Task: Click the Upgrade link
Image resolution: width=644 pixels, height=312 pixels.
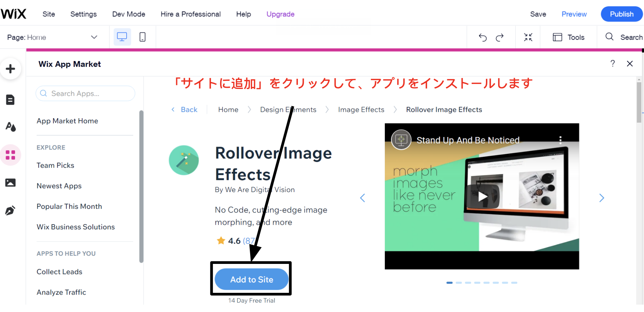Action: 280,14
